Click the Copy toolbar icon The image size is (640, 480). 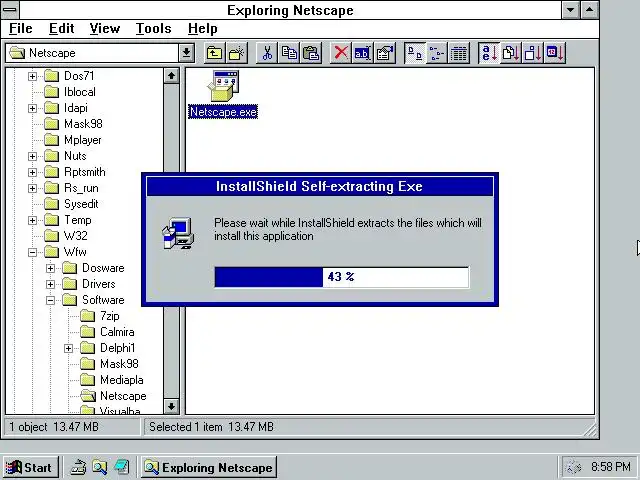289,53
